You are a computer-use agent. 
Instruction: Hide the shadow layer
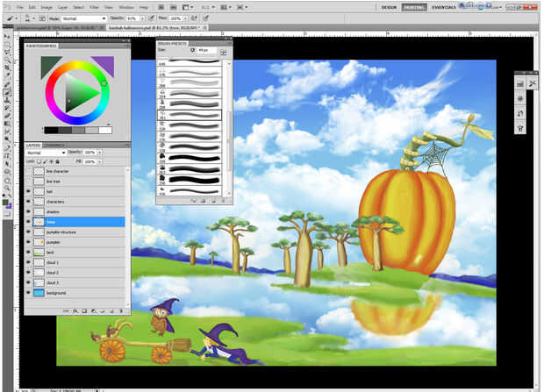(28, 211)
